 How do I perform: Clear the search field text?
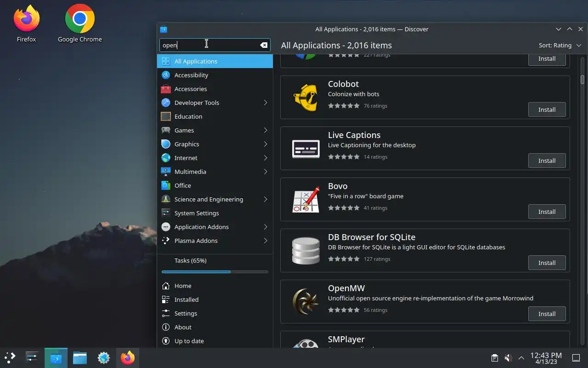[264, 45]
